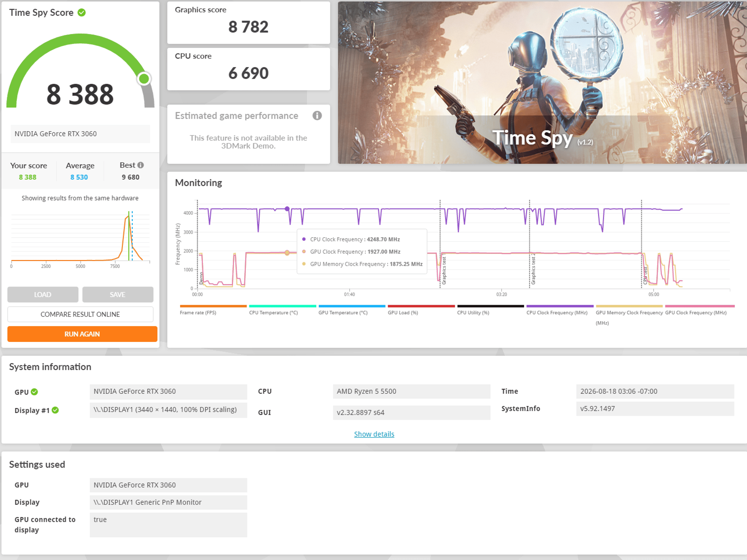Click the green checkmark beside Time Spy Score

coord(82,13)
